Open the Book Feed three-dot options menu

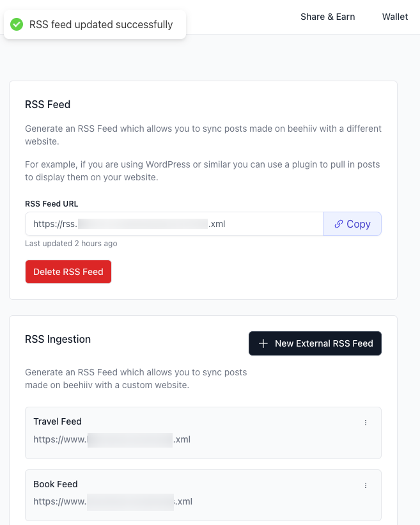point(366,485)
